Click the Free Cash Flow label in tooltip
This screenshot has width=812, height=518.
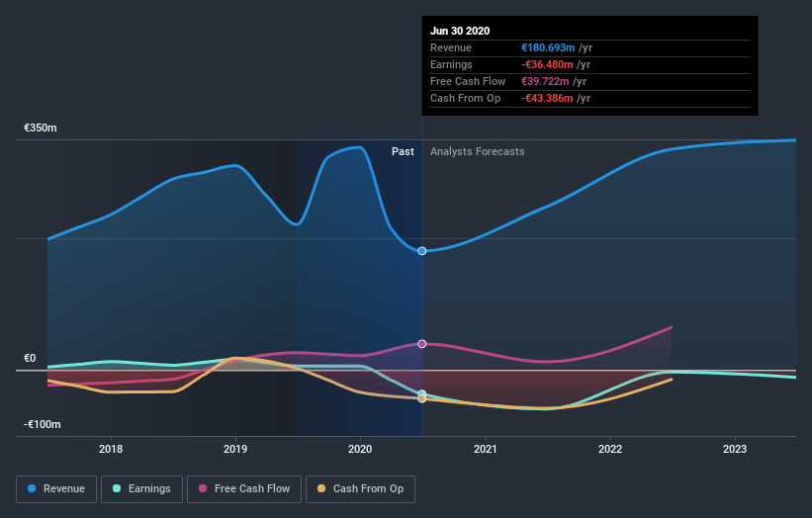tap(468, 81)
